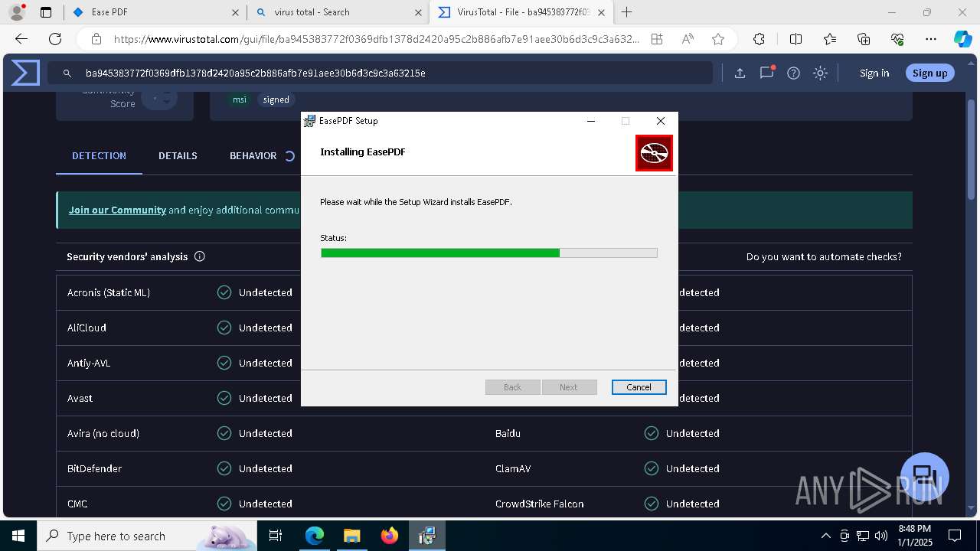Click the installer icon on the taskbar
The image size is (980, 551).
(x=426, y=536)
